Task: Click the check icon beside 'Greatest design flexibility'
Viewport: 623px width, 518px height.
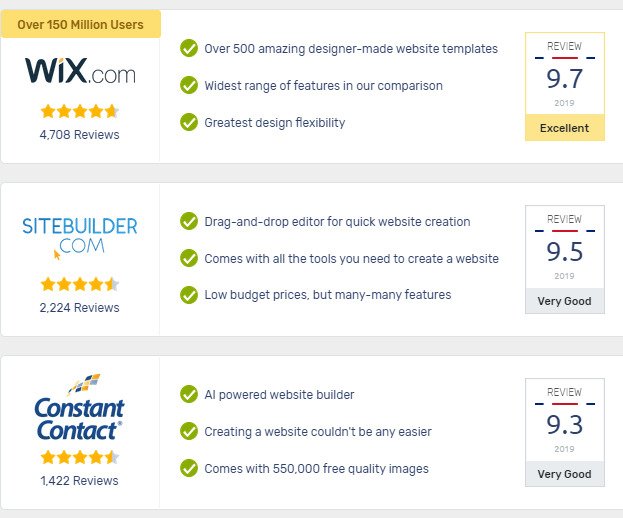Action: click(x=189, y=122)
